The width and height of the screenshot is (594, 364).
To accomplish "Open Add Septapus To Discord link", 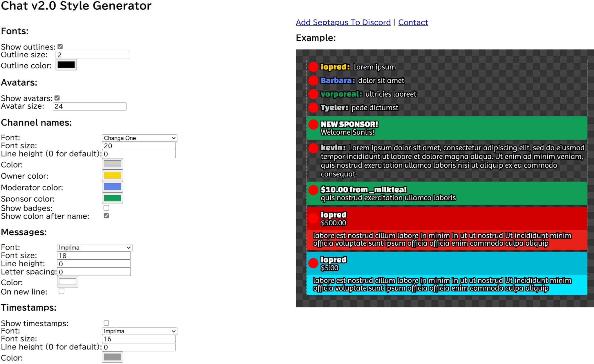I will click(343, 22).
